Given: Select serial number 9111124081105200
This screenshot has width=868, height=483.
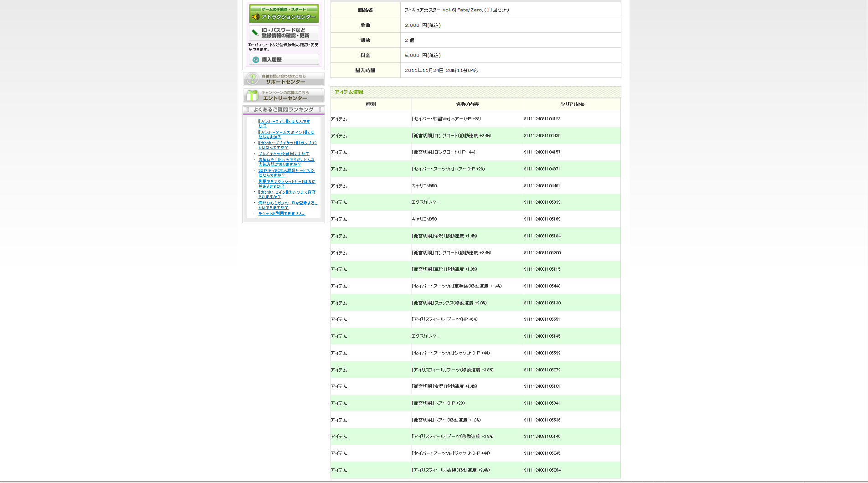Looking at the screenshot, I should tap(542, 252).
